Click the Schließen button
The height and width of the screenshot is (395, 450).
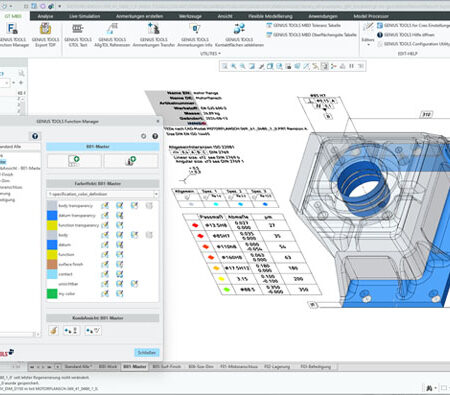point(147,352)
